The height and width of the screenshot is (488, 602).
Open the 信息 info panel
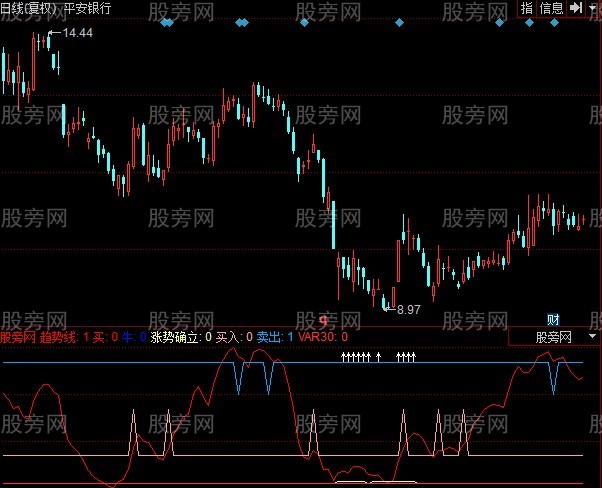click(x=551, y=7)
